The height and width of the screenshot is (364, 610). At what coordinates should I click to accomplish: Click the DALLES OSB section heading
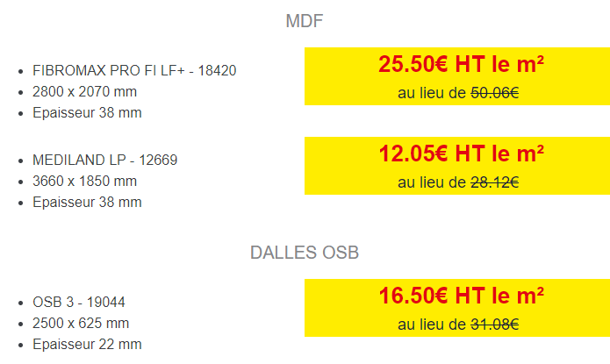pyautogui.click(x=305, y=253)
